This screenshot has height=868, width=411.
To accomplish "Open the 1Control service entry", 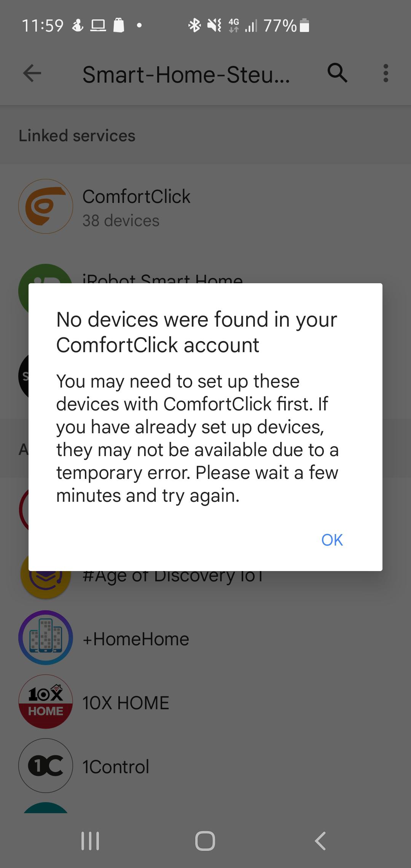I will click(x=205, y=766).
